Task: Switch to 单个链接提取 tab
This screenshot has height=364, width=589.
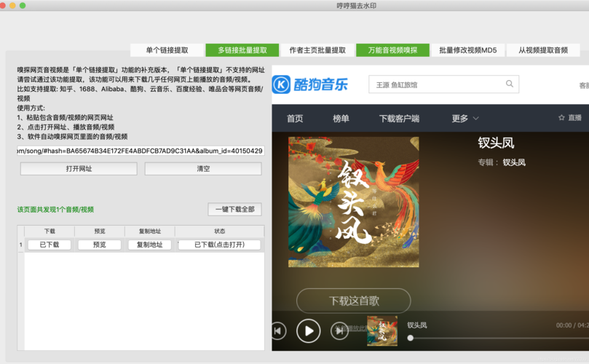Action: pos(167,50)
